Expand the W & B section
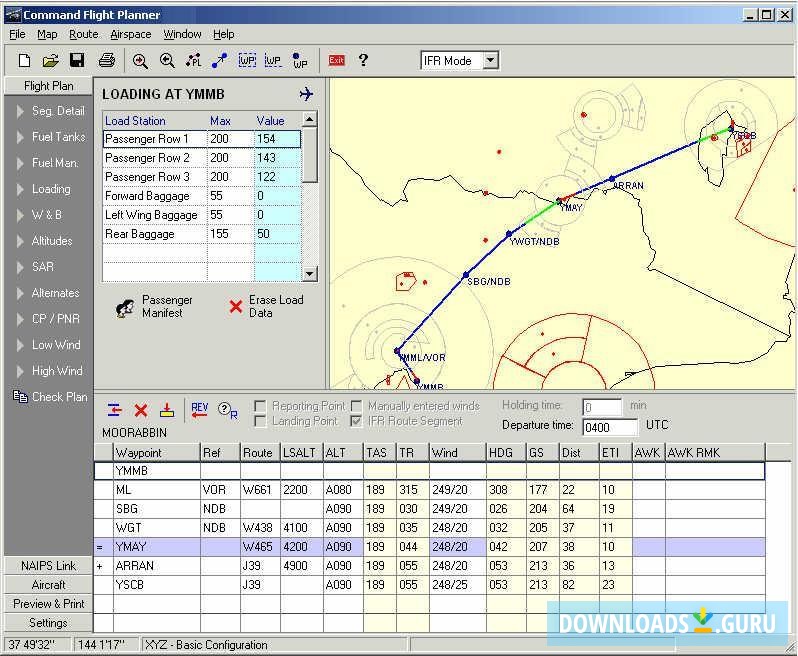The height and width of the screenshot is (656, 798). (x=21, y=215)
